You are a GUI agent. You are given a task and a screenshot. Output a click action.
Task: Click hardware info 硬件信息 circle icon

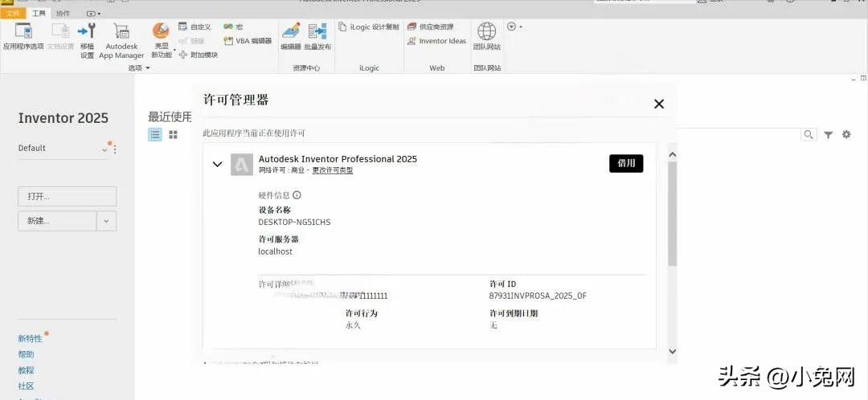pos(297,194)
